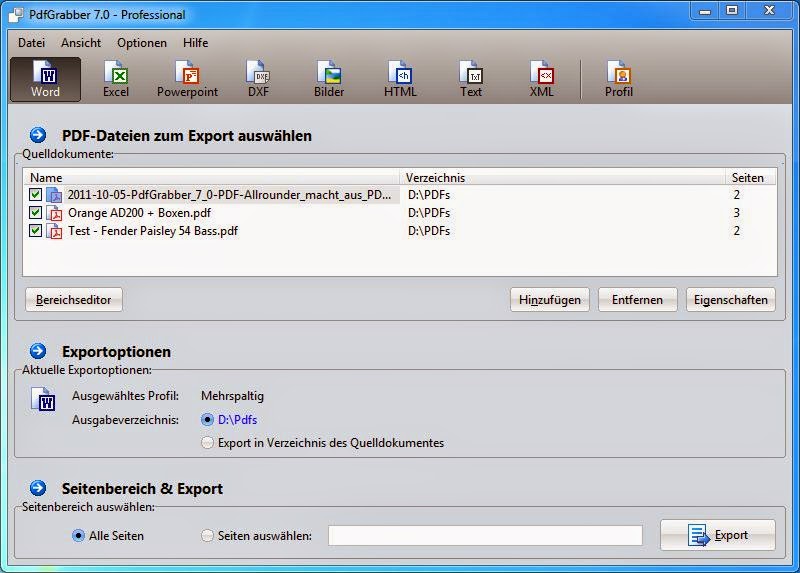Uncheck the Test - Fender Paisley checkbox

point(35,230)
